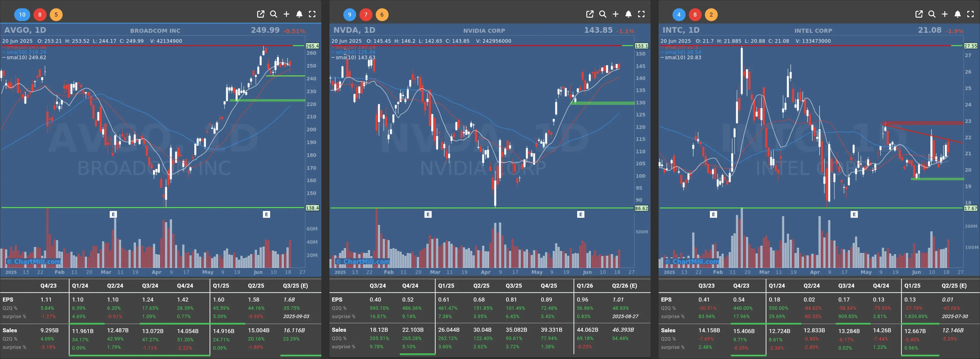Set an alert bell for AVGO

click(299, 14)
